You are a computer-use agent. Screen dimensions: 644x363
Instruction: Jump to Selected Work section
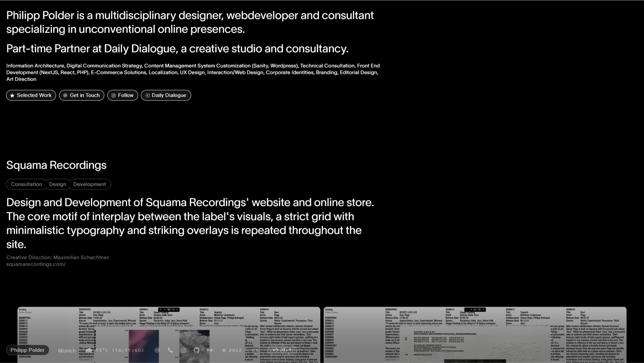[x=31, y=95]
